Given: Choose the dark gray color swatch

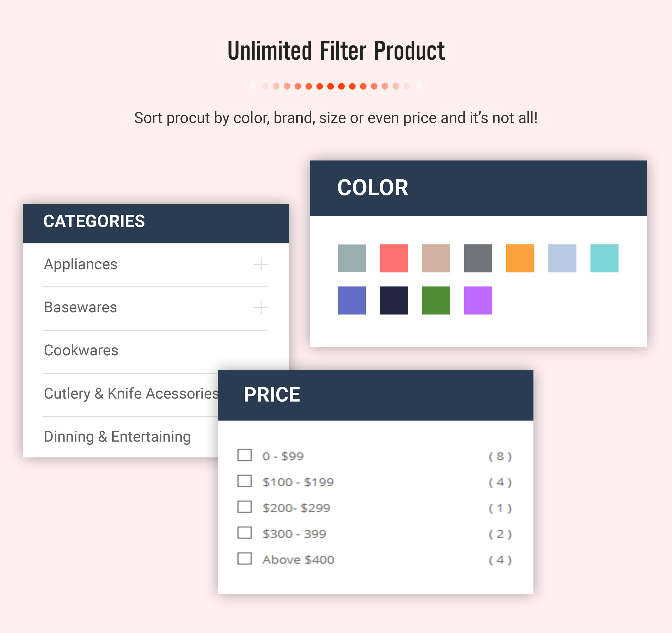Looking at the screenshot, I should [x=478, y=258].
